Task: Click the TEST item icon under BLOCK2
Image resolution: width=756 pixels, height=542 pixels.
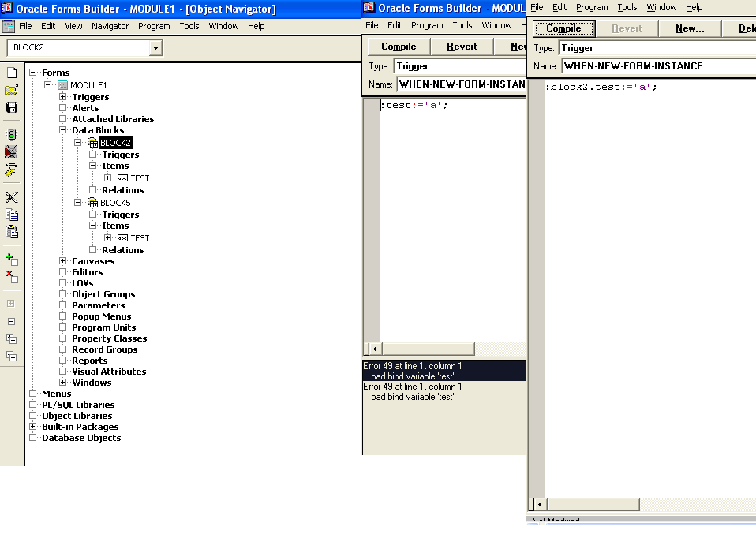Action: [122, 178]
